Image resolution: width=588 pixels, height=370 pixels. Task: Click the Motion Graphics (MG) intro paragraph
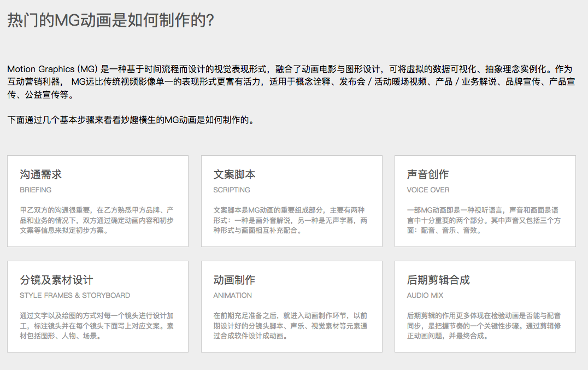pyautogui.click(x=290, y=82)
